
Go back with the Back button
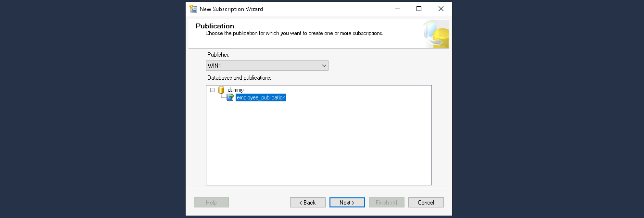coord(307,203)
